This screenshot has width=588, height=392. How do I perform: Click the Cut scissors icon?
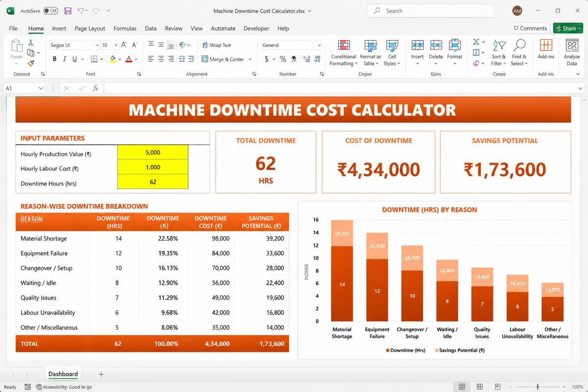click(x=31, y=43)
